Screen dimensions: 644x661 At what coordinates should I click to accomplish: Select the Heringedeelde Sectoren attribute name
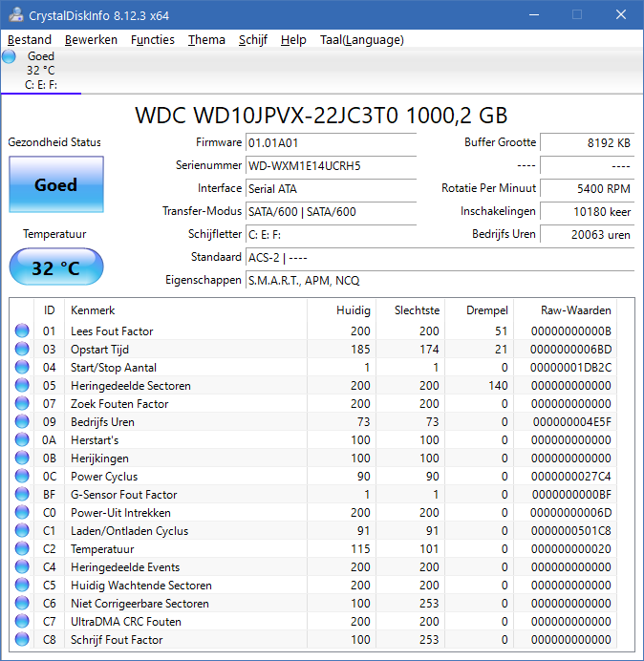[131, 386]
